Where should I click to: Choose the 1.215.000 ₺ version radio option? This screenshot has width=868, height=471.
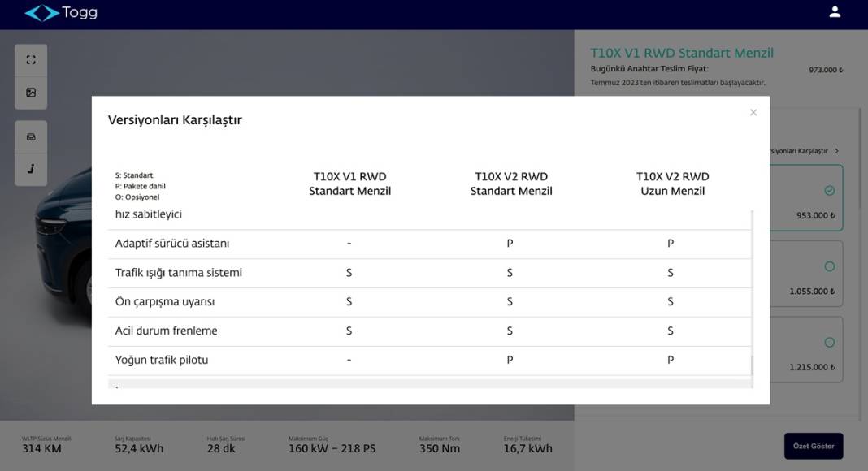[829, 343]
